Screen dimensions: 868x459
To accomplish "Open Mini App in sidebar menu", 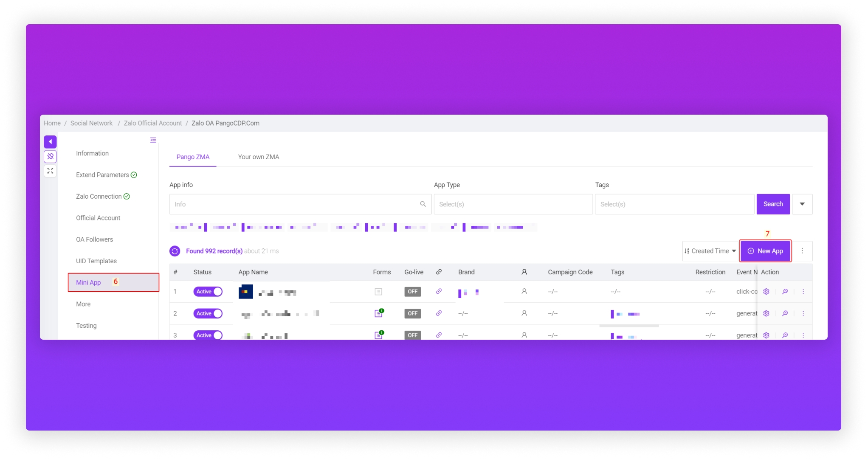I will (89, 282).
